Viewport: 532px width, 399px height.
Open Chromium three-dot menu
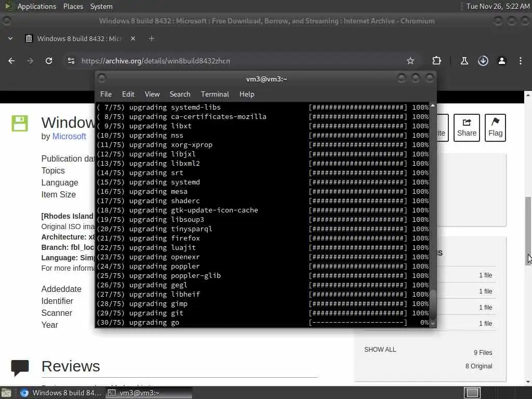pyautogui.click(x=521, y=61)
